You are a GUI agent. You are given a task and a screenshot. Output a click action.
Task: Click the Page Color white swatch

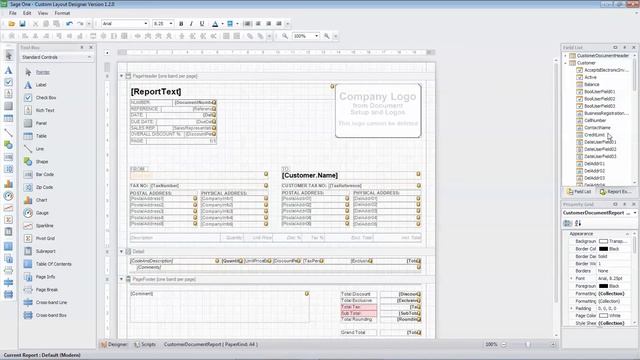point(603,316)
